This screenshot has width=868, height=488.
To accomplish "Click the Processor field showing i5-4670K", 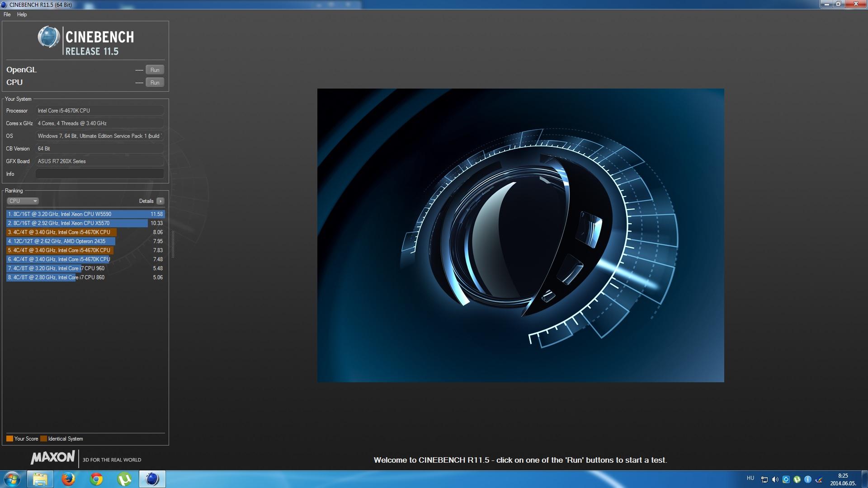I will 99,111.
